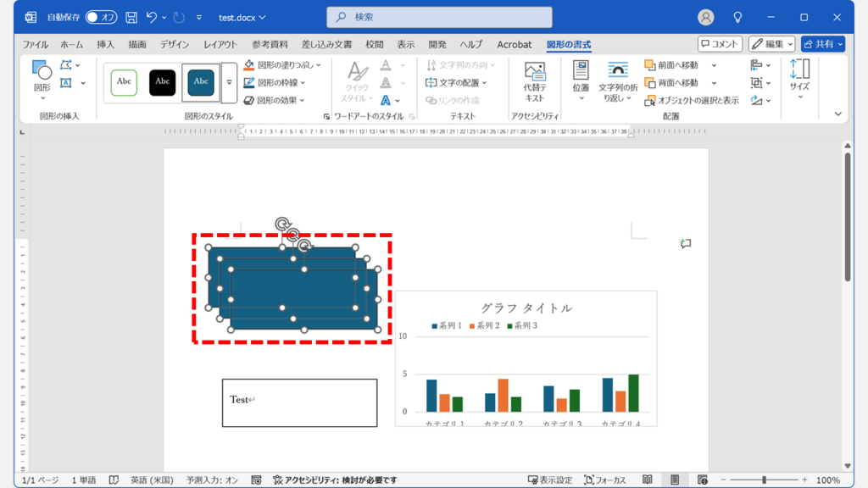The height and width of the screenshot is (488, 868).
Task: Click the Comments (コメント) button
Action: click(720, 44)
